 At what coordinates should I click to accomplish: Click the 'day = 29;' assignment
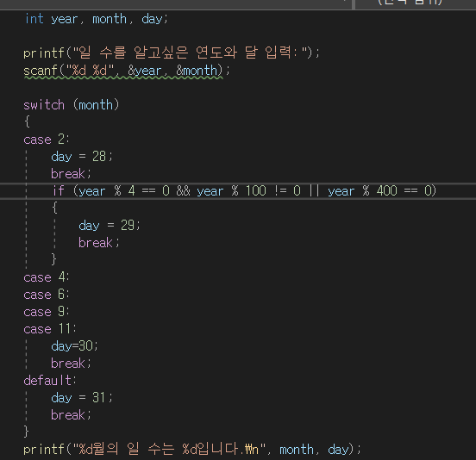click(x=110, y=226)
